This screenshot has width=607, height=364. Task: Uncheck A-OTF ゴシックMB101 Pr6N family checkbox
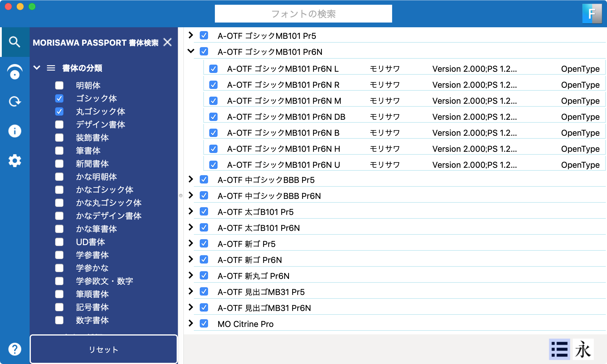click(x=204, y=52)
